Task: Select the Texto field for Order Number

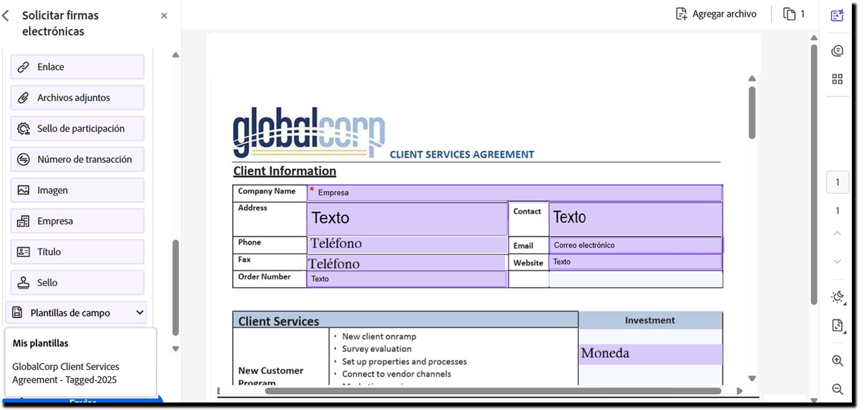Action: (x=407, y=279)
